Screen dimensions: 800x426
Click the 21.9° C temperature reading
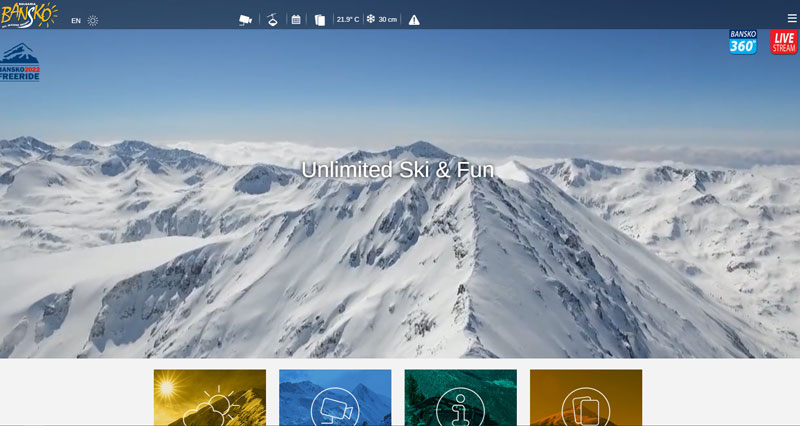pyautogui.click(x=348, y=20)
